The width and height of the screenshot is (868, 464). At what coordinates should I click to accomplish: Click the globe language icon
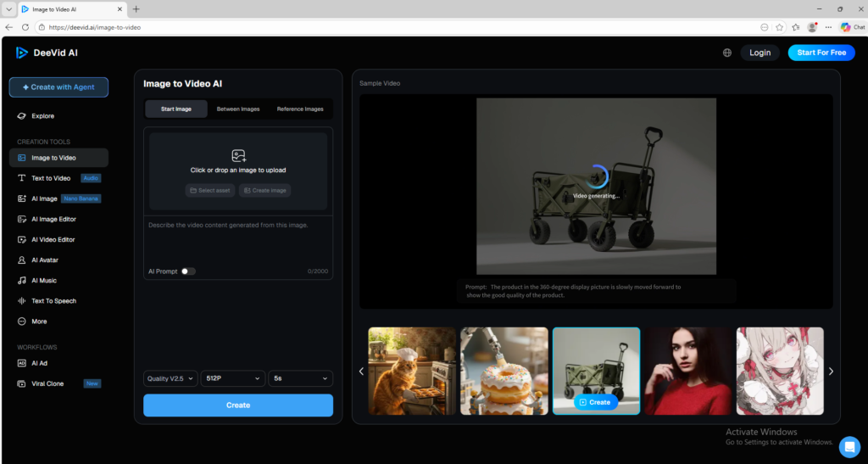pos(727,53)
